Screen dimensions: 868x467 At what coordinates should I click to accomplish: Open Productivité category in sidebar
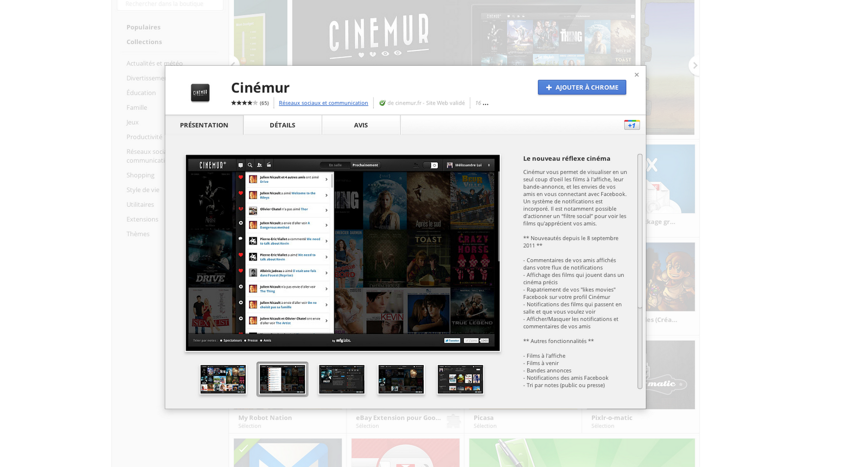[x=144, y=137]
